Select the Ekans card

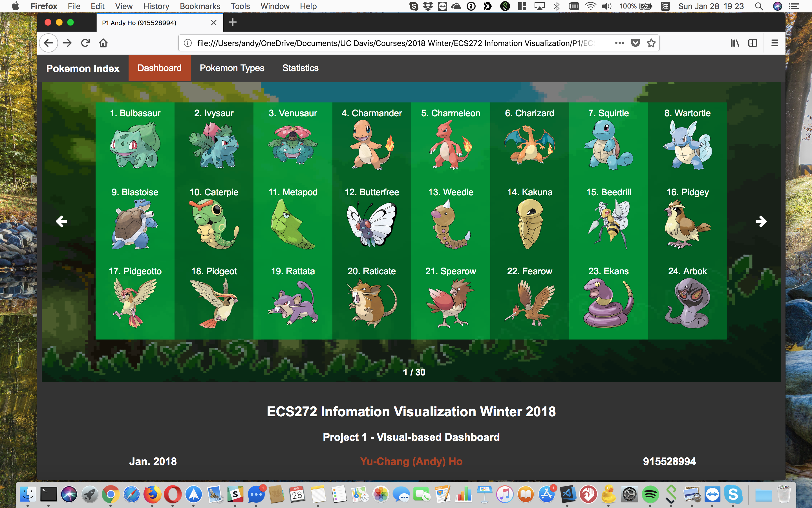click(x=608, y=300)
